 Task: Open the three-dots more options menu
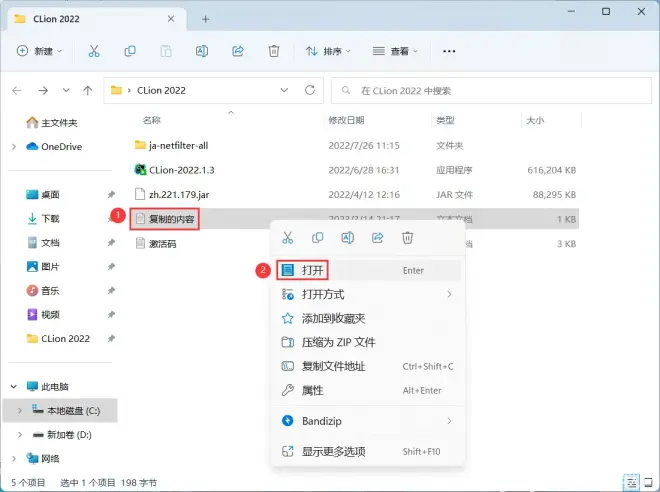pyautogui.click(x=449, y=51)
